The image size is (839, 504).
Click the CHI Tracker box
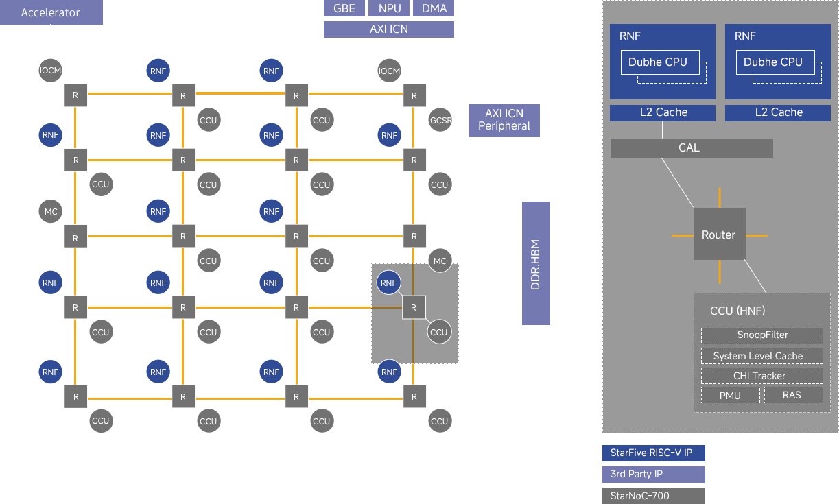coord(761,376)
